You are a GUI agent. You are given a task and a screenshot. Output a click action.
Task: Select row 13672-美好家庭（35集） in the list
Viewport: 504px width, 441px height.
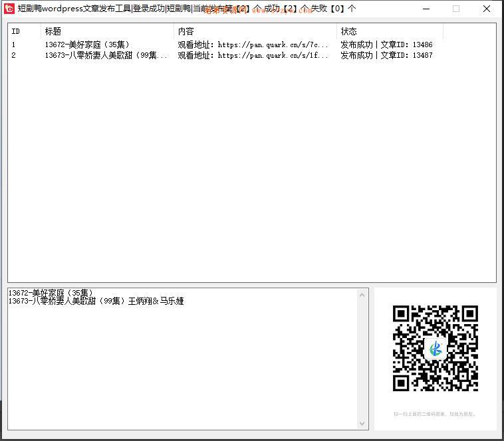pyautogui.click(x=87, y=44)
